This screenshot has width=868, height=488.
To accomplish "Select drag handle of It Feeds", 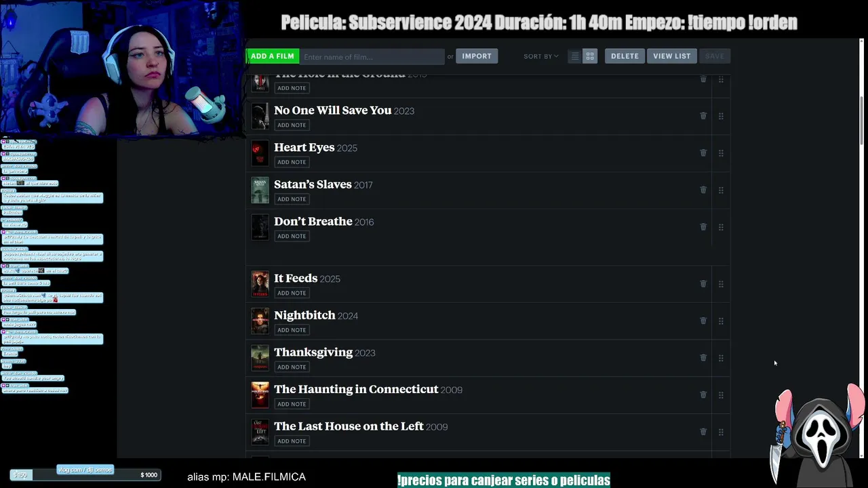I will point(721,284).
